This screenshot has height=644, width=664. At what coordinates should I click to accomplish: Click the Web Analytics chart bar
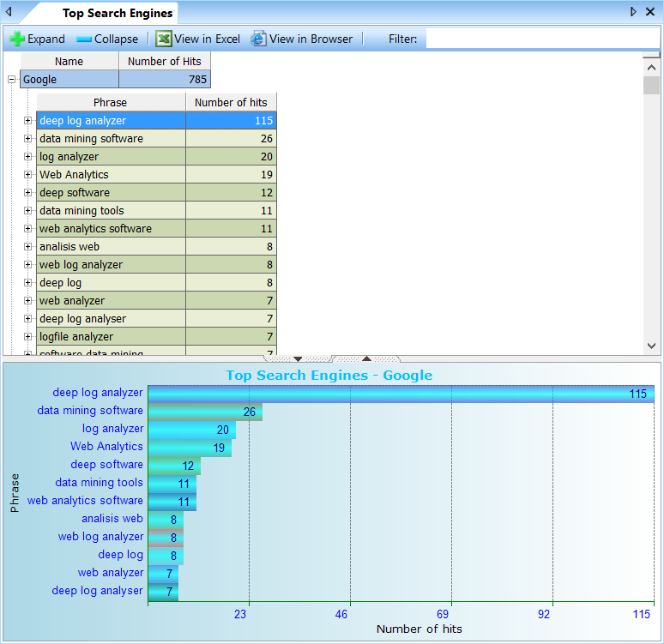tap(190, 448)
